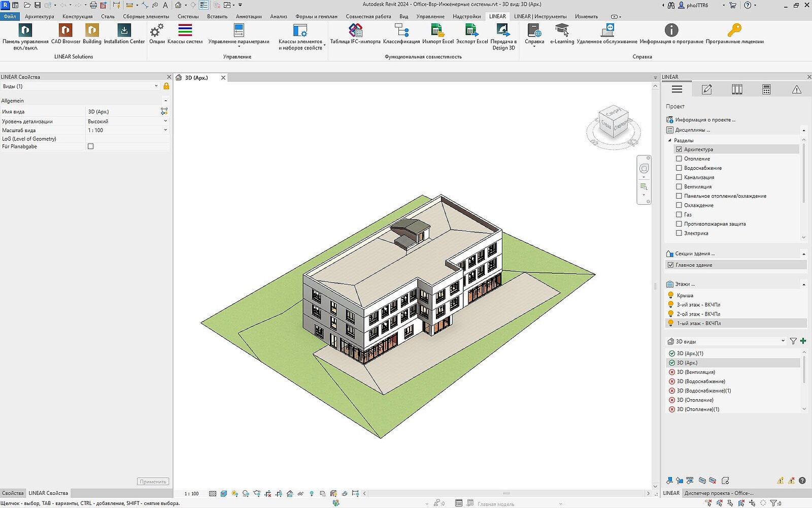Open the Масштаб вида scale dropdown
Viewport: 812px width, 508px height.
point(165,131)
